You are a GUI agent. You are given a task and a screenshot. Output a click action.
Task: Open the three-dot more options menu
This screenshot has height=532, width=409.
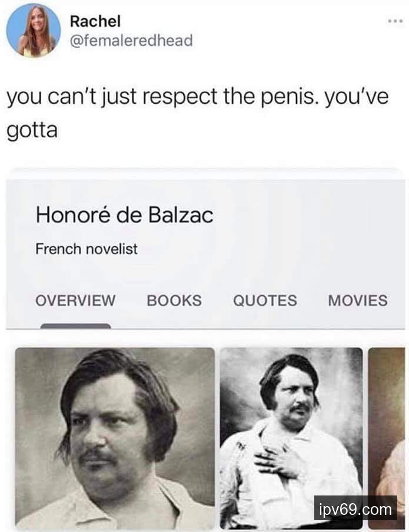[395, 21]
